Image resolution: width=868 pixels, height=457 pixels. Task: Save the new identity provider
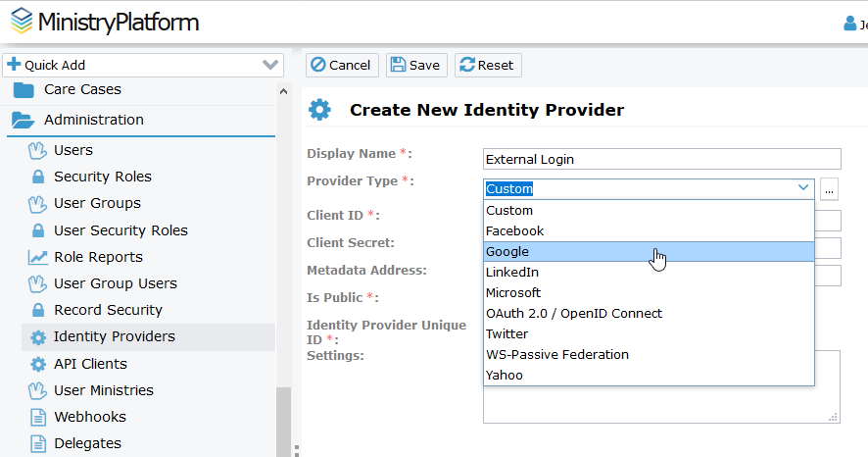[416, 65]
